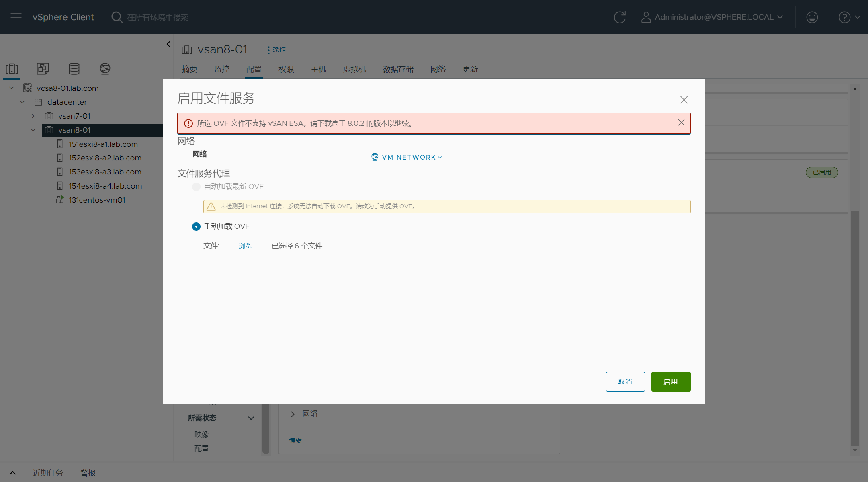Image resolution: width=868 pixels, height=482 pixels.
Task: Click the scrollbar down arrow
Action: [x=855, y=451]
